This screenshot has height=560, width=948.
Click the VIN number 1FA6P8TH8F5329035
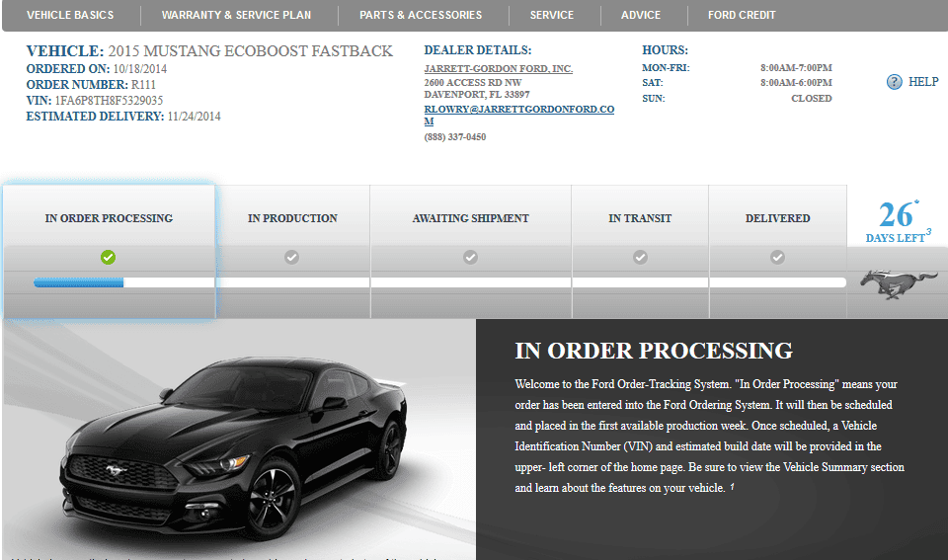109,101
